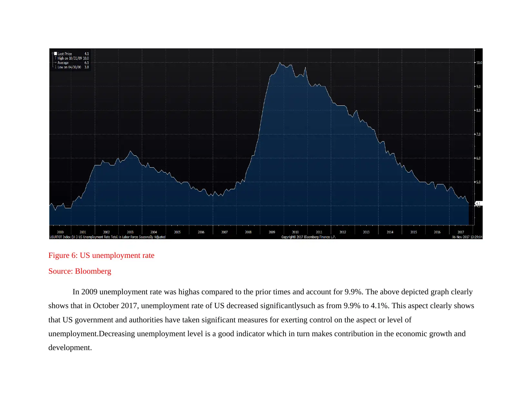Select 'Low on 04/30/00' legend entry
Screen dimensions: 532x411
tap(69, 67)
